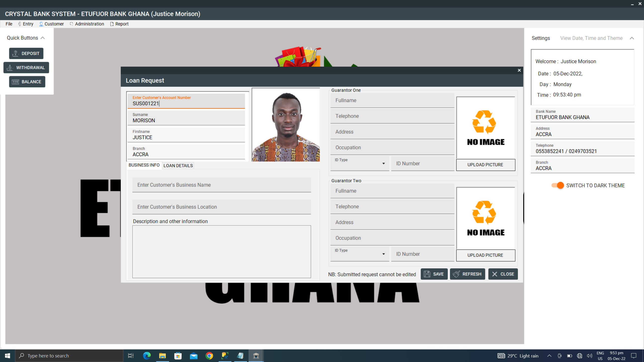Screen dimensions: 644x362
Task: Open Google Chrome from taskbar
Action: click(209, 355)
